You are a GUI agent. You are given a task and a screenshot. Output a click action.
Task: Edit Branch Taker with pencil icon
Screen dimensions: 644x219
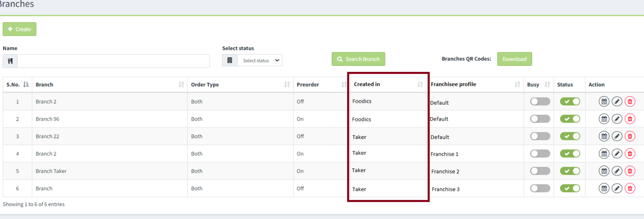[x=617, y=171]
